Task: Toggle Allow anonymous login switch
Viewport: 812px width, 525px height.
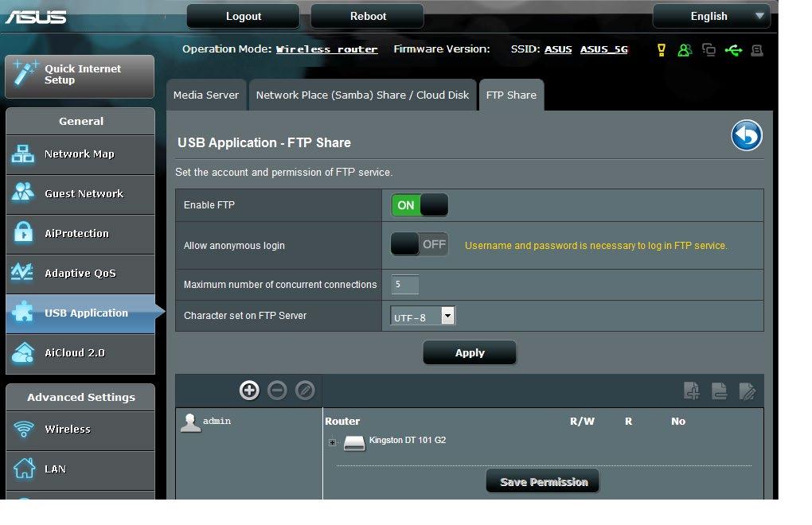Action: (x=420, y=244)
